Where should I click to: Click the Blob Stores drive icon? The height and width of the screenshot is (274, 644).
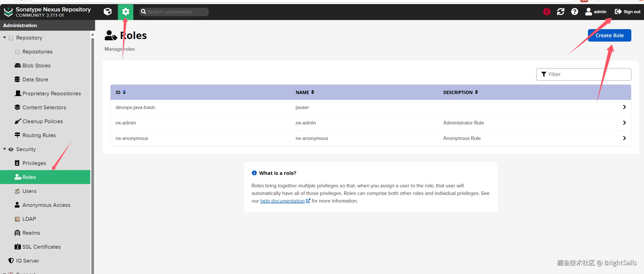[x=17, y=65]
